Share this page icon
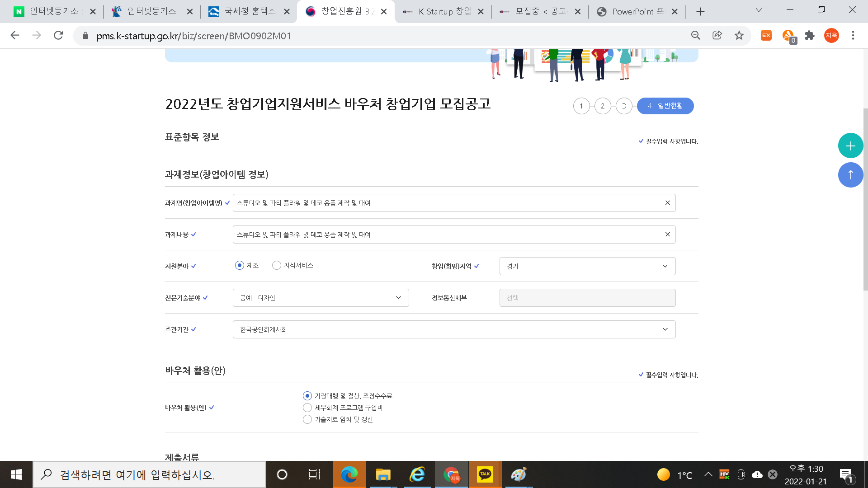868x488 pixels. (717, 35)
